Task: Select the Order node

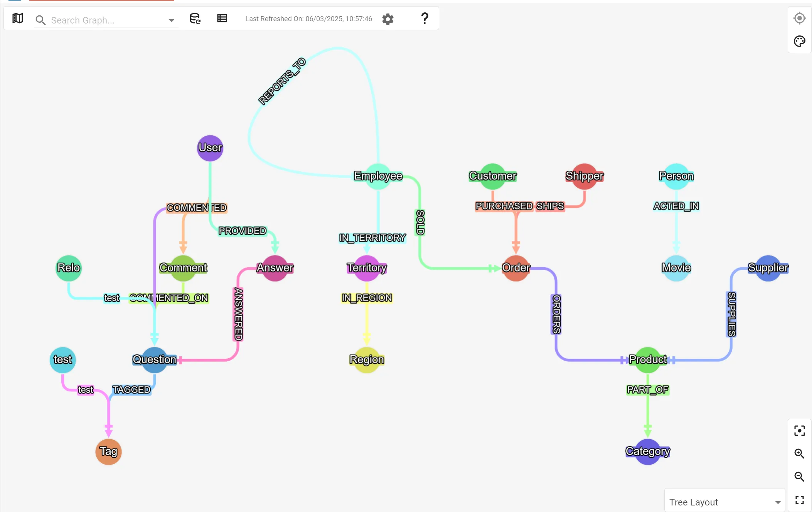Action: tap(516, 268)
